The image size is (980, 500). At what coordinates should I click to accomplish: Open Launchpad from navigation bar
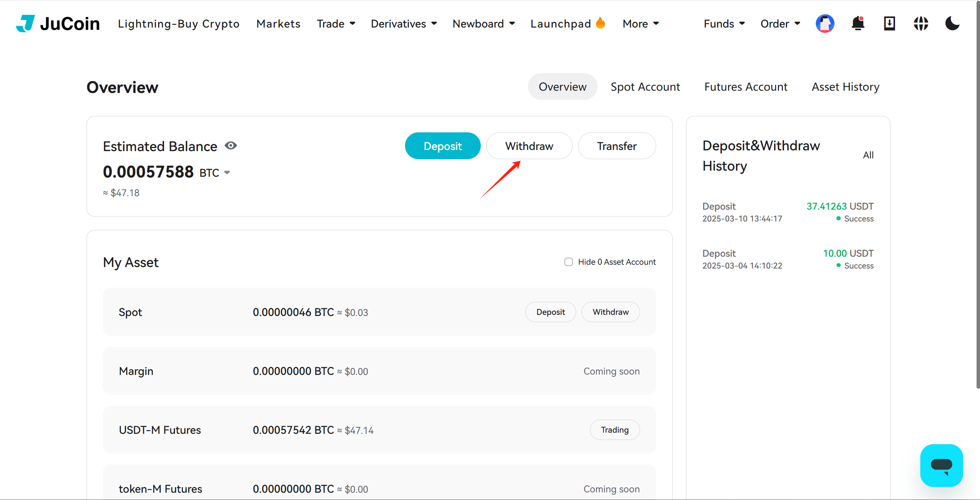[568, 24]
